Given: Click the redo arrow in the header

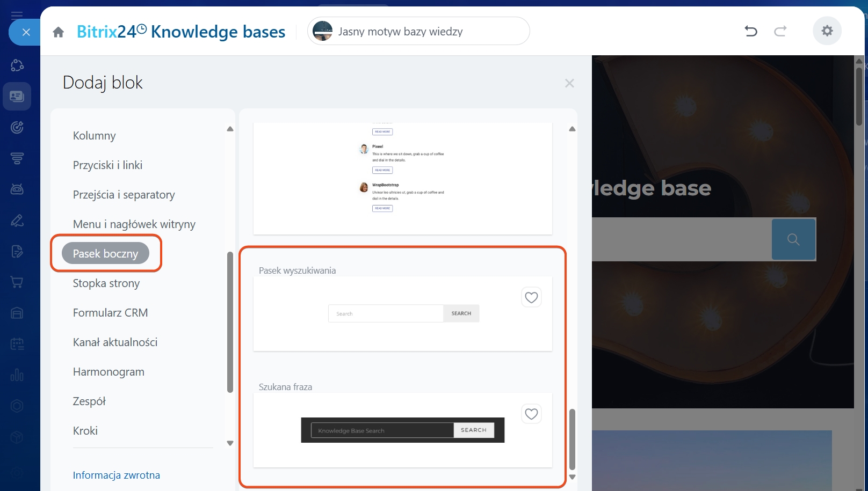Looking at the screenshot, I should click(780, 31).
